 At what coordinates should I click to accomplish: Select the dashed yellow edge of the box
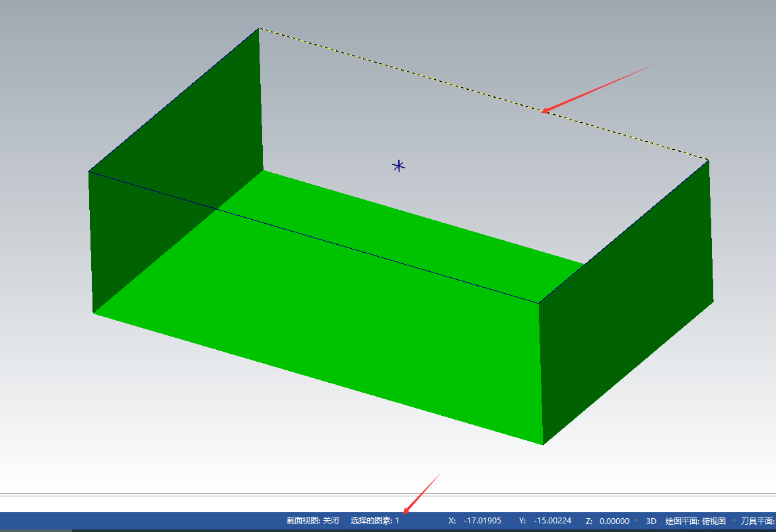click(484, 94)
